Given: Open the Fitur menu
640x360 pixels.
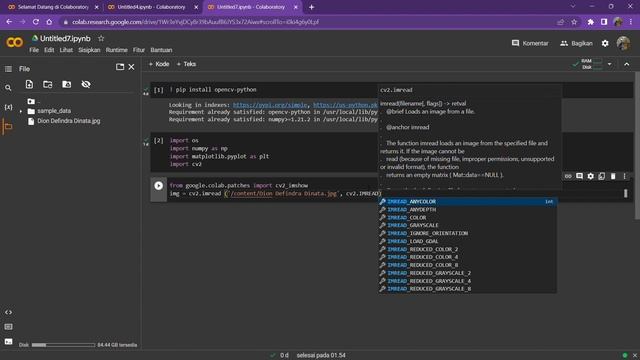Looking at the screenshot, I should pyautogui.click(x=139, y=50).
